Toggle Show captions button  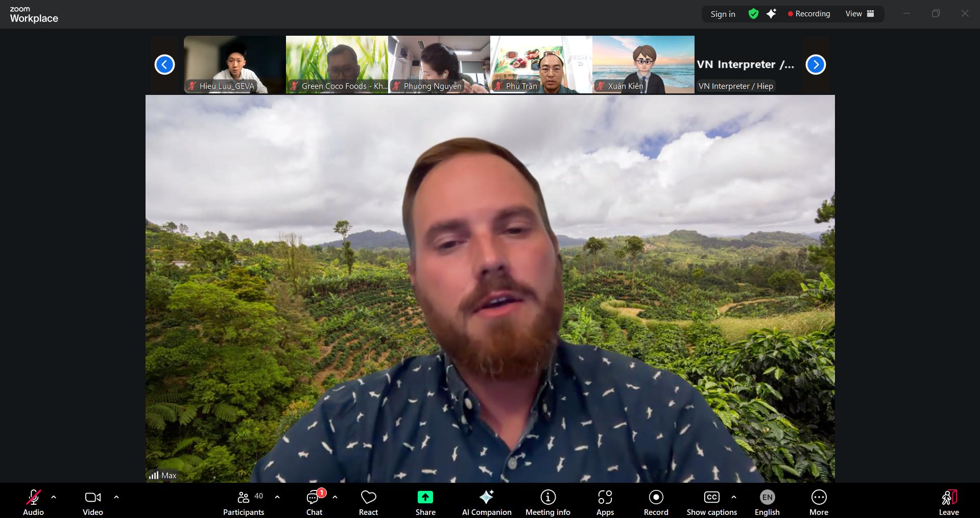[x=711, y=503]
